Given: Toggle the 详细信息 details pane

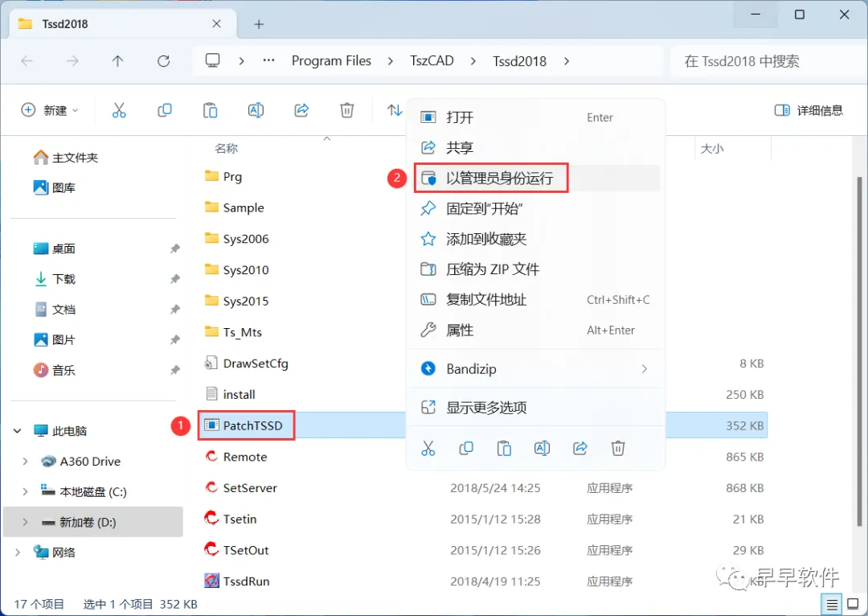Looking at the screenshot, I should click(x=809, y=110).
